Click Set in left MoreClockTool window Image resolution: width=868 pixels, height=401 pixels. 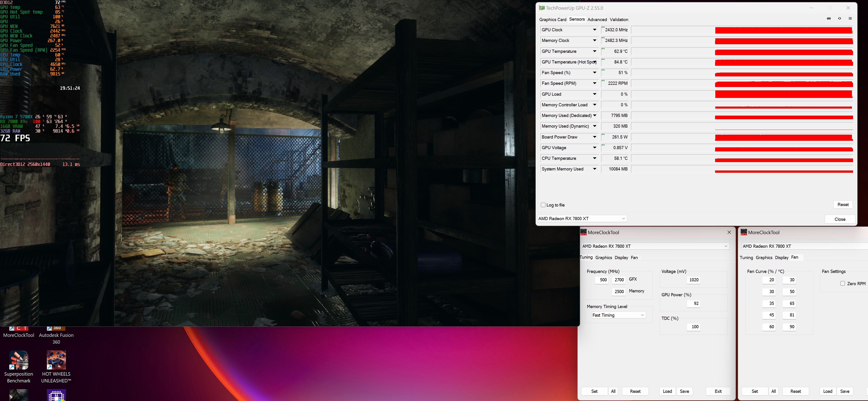tap(594, 391)
